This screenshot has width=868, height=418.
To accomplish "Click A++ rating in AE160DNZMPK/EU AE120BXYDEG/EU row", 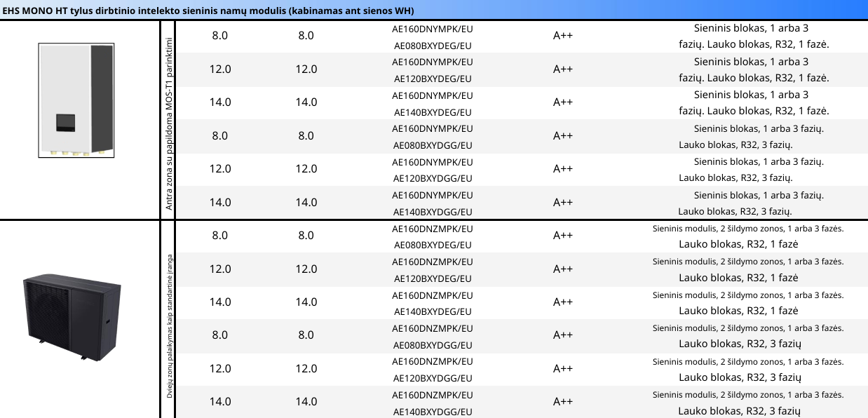I will pos(563,269).
